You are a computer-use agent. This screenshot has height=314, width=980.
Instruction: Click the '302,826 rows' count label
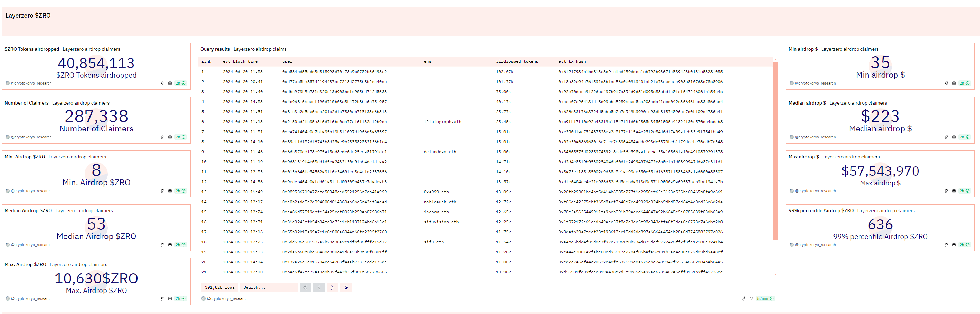pos(219,287)
